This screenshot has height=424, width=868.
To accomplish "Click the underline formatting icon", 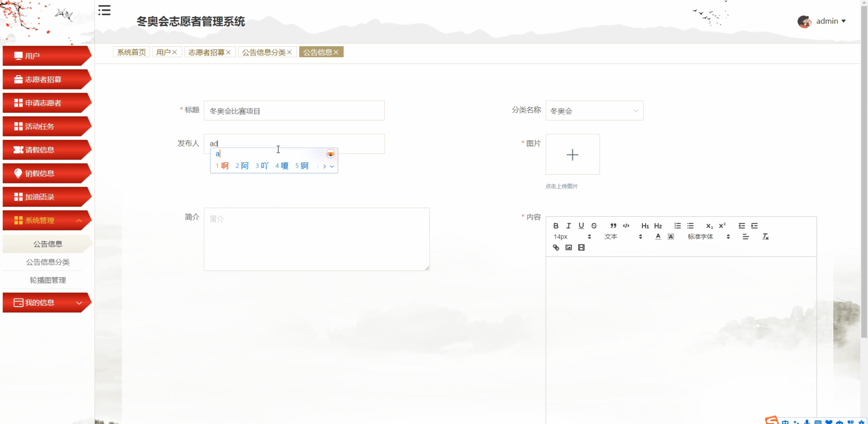I will click(x=581, y=226).
